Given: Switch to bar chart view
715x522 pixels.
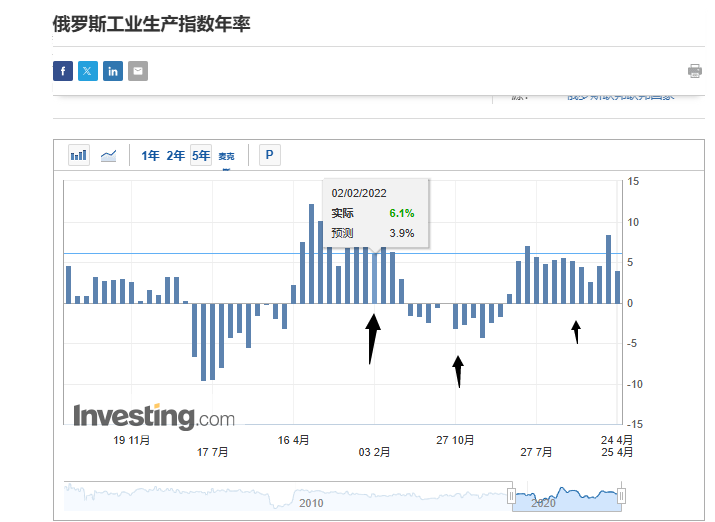Looking at the screenshot, I should (79, 155).
